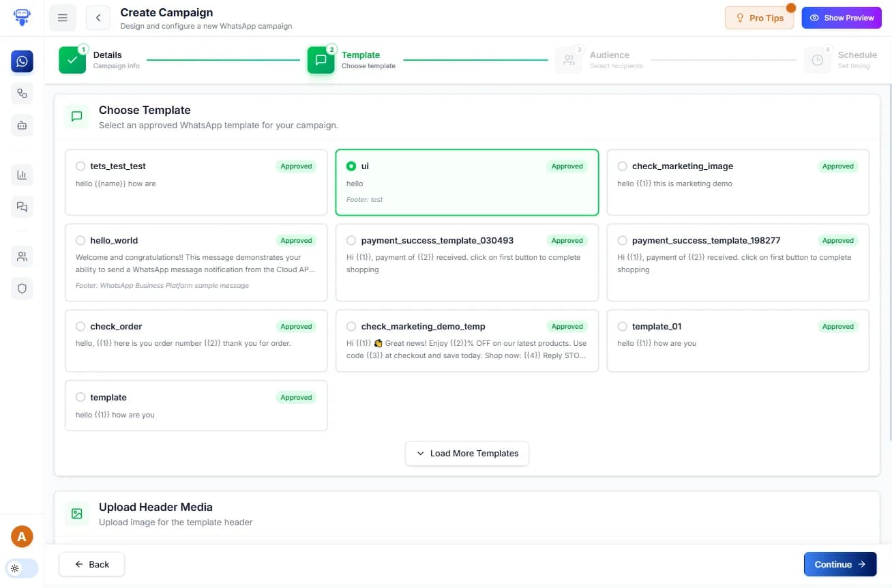Click the Continue button

click(x=839, y=564)
